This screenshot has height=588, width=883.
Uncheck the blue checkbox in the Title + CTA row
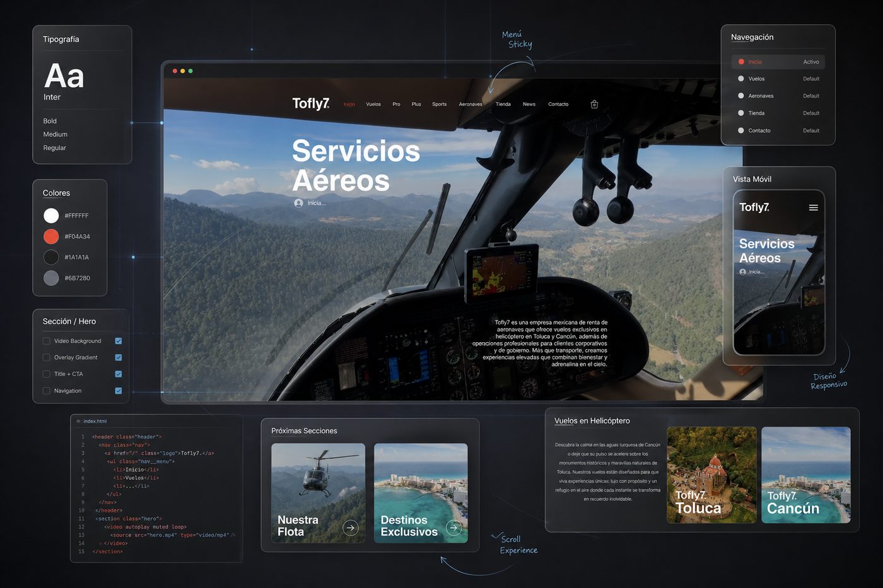point(118,374)
